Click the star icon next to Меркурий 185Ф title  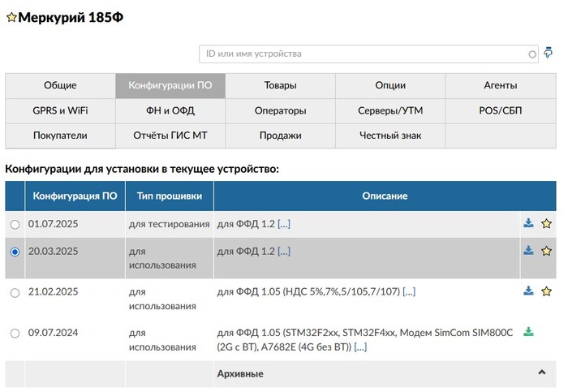11,18
